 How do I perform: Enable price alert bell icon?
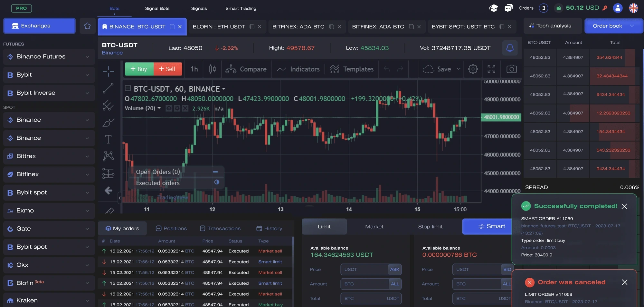tap(510, 48)
